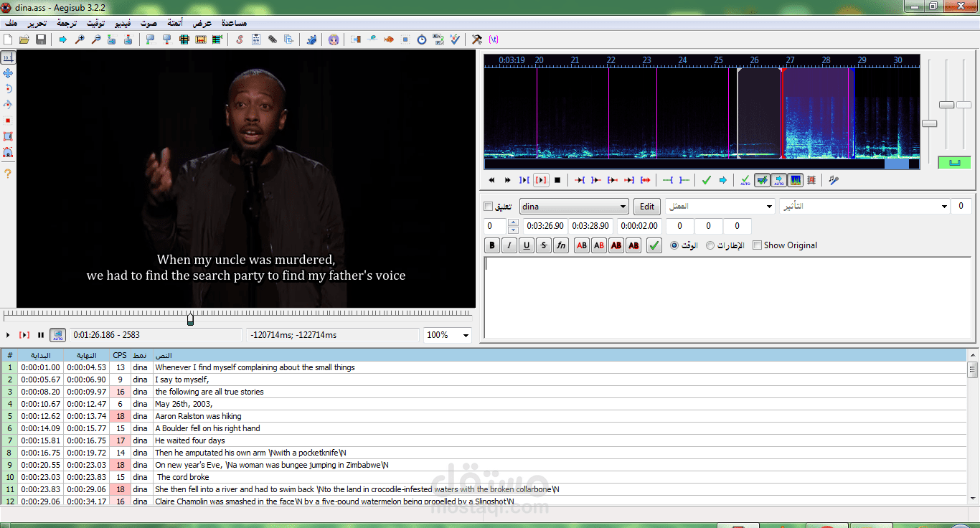Click the audio commit green checkmark icon
Viewport: 980px width, 528px height.
pyautogui.click(x=707, y=180)
